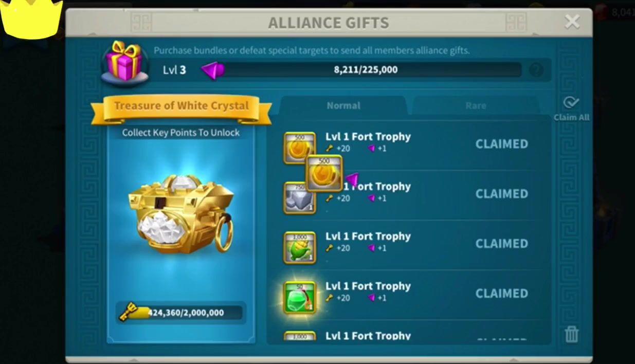
Task: Select the corn food reward icon
Action: [x=300, y=247]
